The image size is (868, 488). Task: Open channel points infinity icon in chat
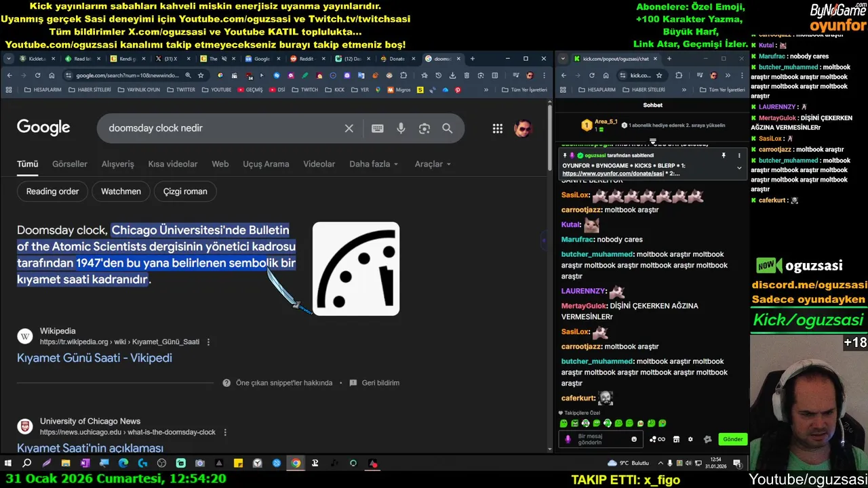[657, 439]
